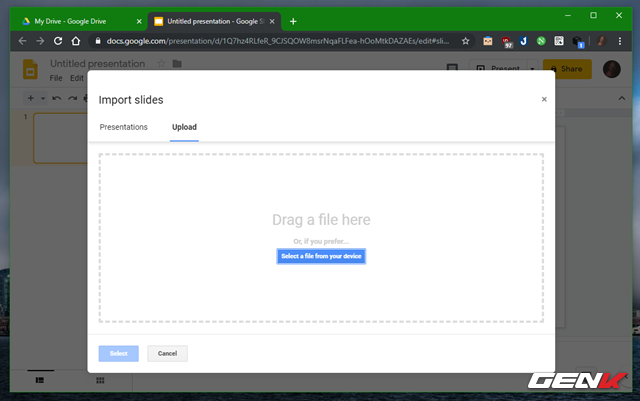Close the Untitled presentation browser tab
The image size is (640, 401).
[272, 21]
